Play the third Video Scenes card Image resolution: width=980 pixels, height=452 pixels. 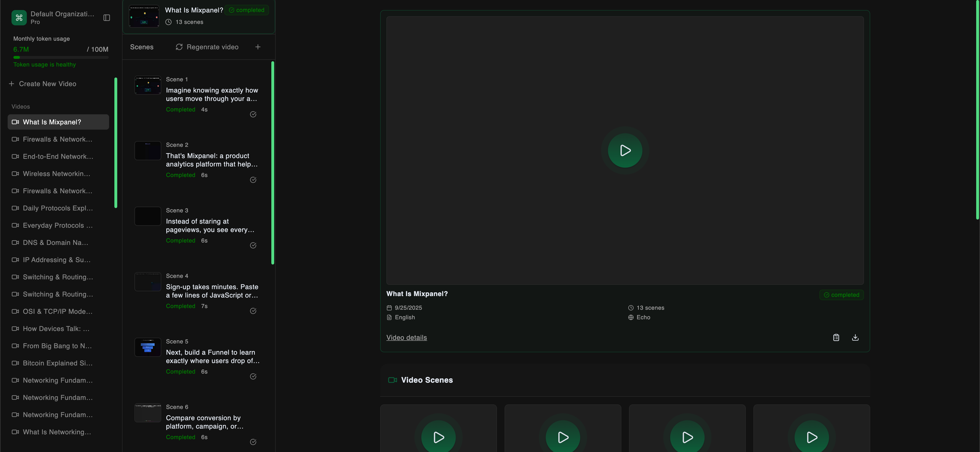click(x=687, y=437)
